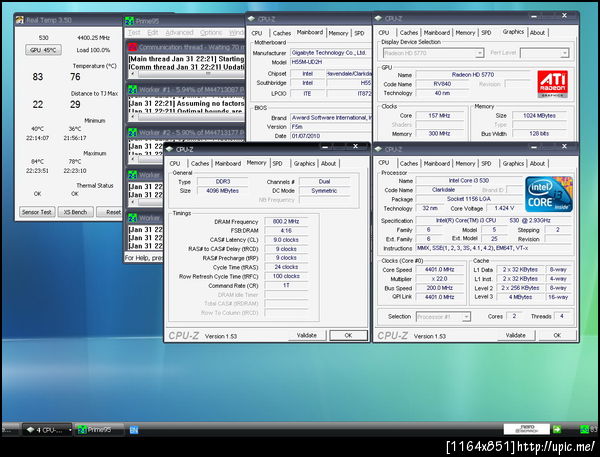This screenshot has height=457, width=600.
Task: Open the Edit menu in Prime95
Action: pos(153,33)
